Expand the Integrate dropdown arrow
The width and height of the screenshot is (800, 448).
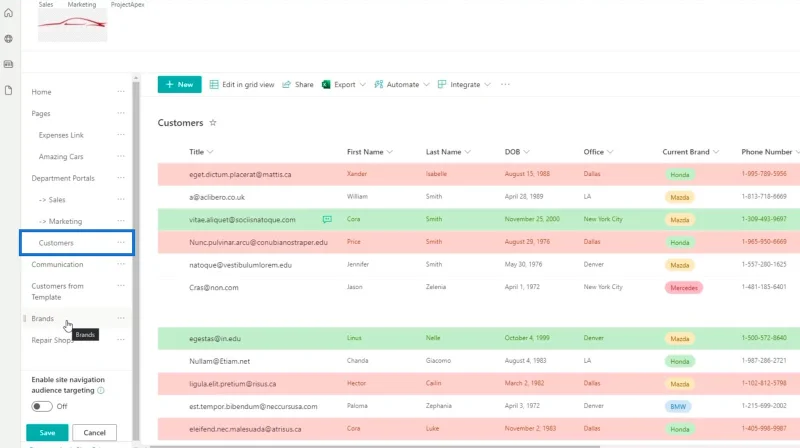[x=487, y=84]
